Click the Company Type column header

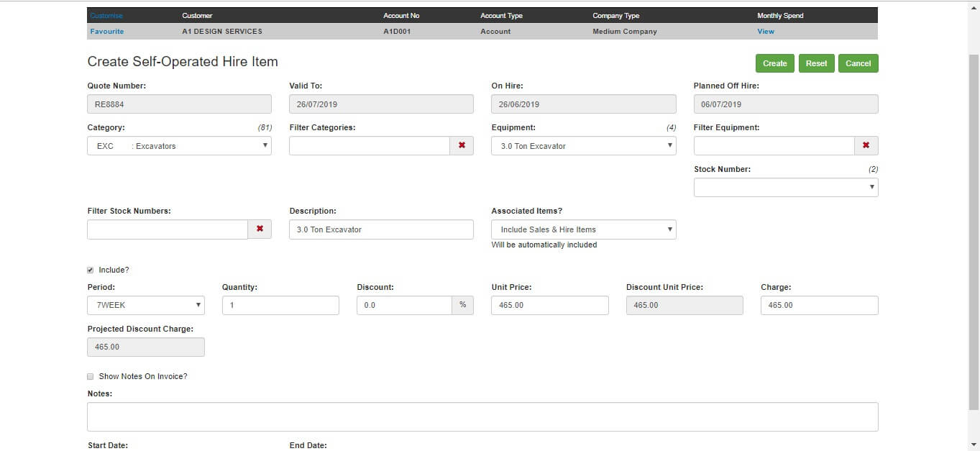pyautogui.click(x=615, y=16)
